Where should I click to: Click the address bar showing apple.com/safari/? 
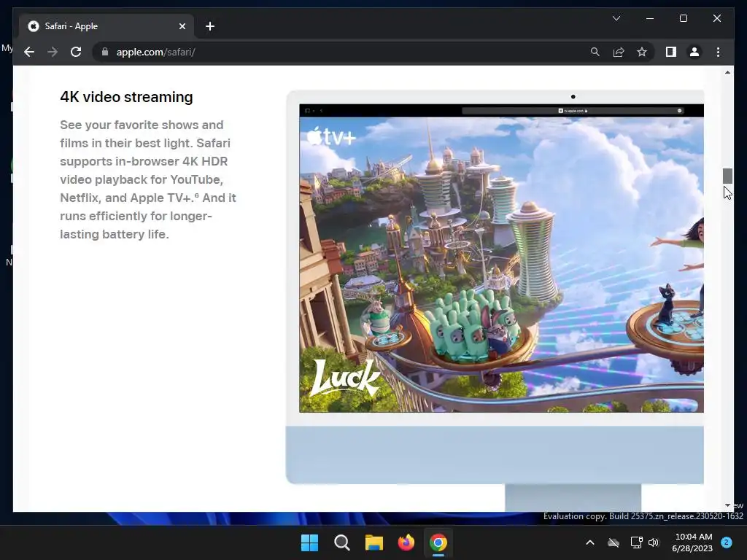tap(343, 52)
